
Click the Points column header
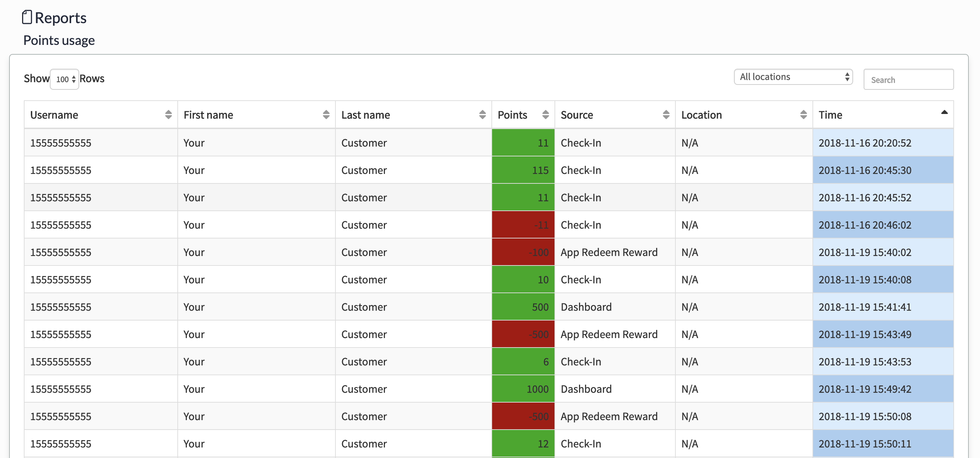[x=523, y=115]
